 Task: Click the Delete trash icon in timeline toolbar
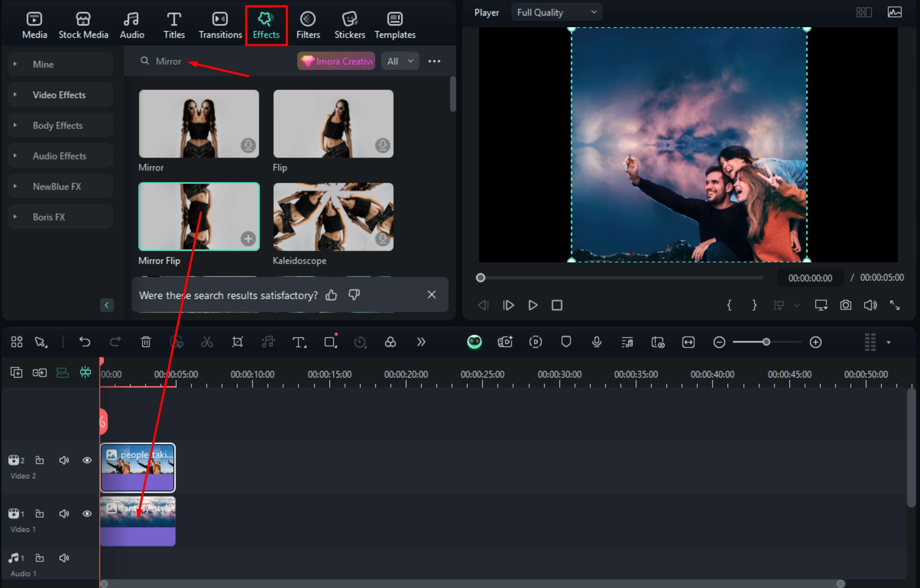(145, 342)
